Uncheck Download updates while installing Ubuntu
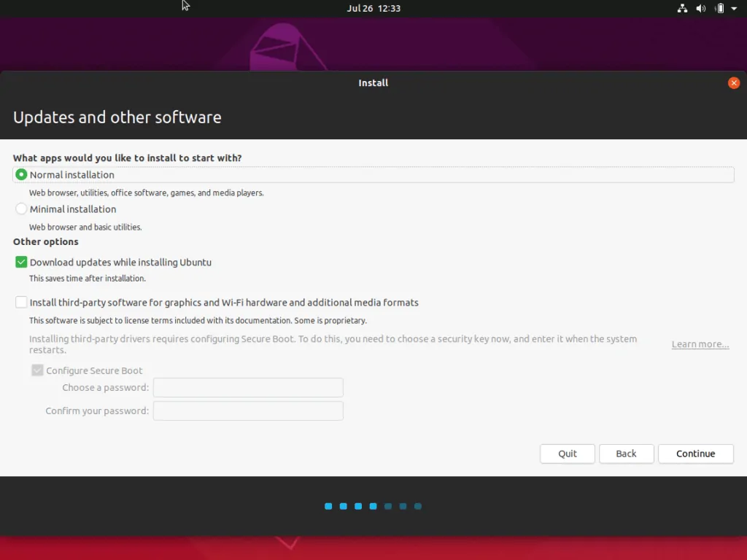Image resolution: width=747 pixels, height=560 pixels. click(x=21, y=262)
